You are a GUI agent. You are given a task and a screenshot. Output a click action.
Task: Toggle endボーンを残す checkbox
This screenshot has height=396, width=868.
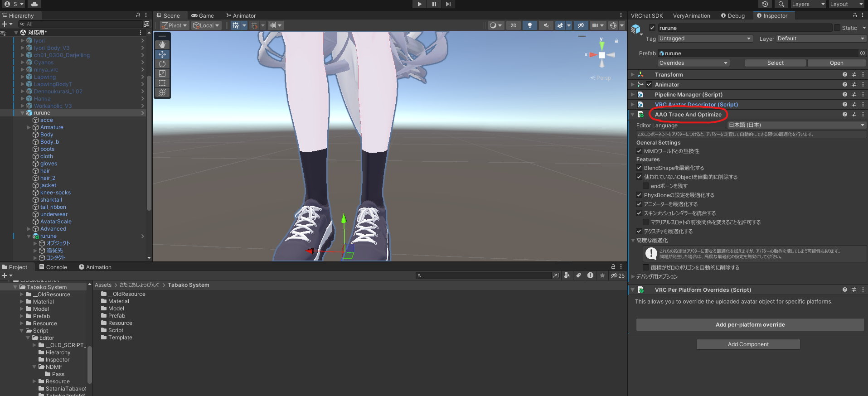tap(646, 186)
